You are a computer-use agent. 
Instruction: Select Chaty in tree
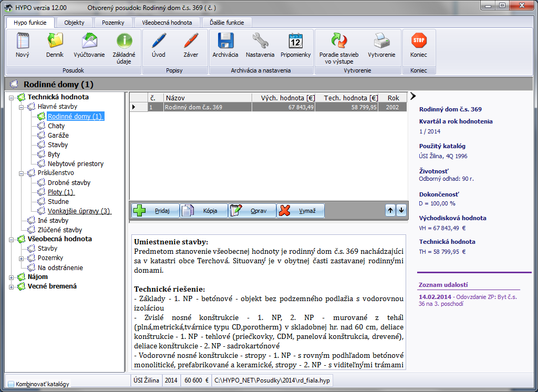[56, 126]
